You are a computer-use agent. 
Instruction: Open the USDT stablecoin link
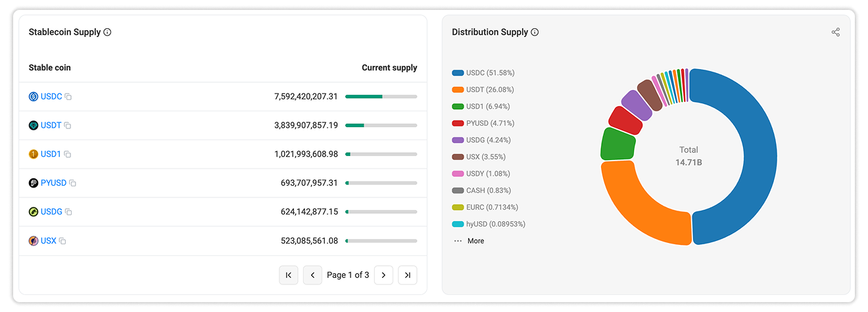click(51, 125)
